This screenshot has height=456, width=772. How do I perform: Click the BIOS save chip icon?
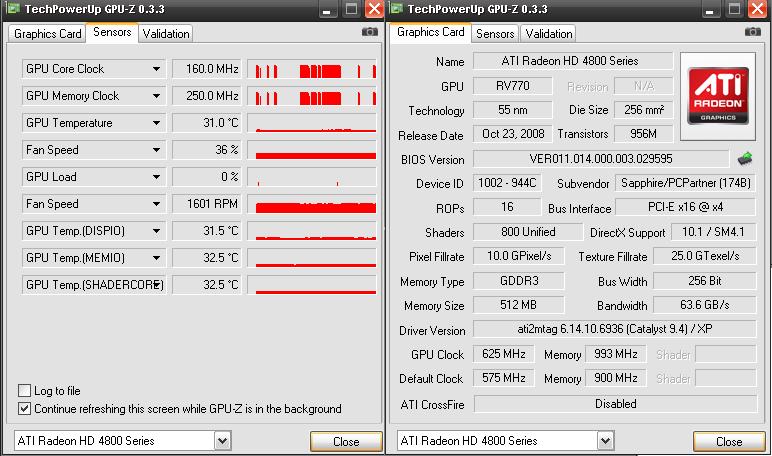(x=745, y=159)
